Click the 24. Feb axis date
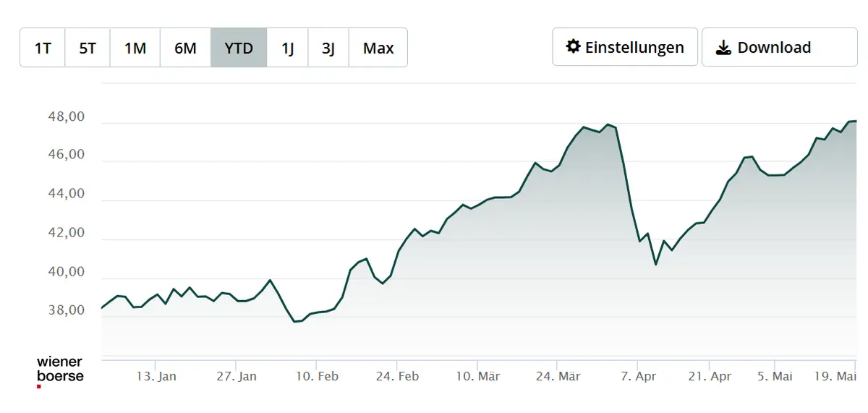868x413 pixels. [x=397, y=376]
